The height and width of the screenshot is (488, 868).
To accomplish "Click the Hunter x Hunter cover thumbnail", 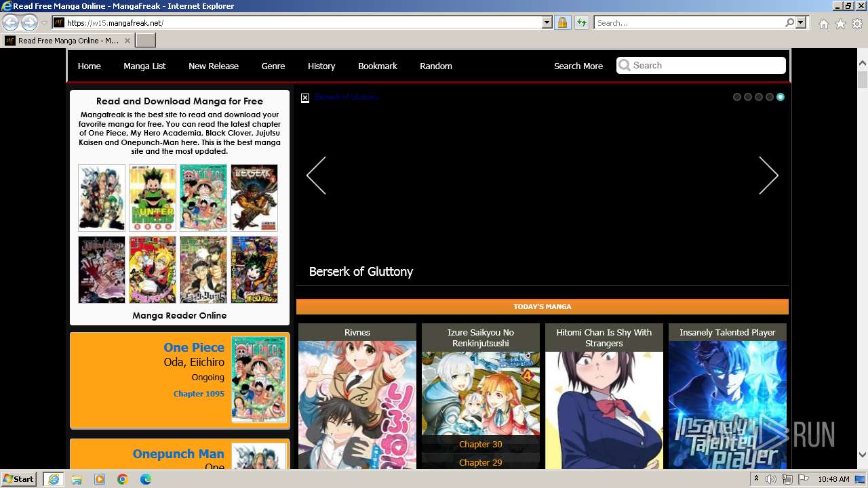I will point(153,198).
